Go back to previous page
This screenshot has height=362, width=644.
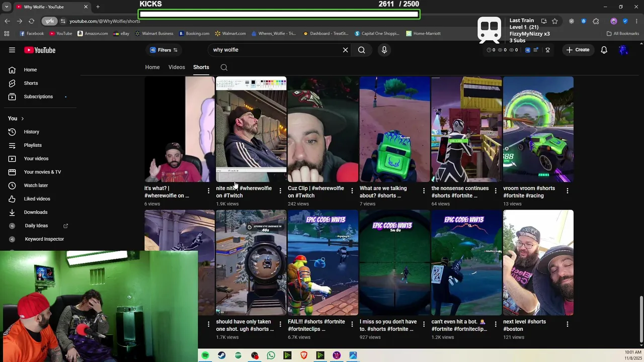7,21
